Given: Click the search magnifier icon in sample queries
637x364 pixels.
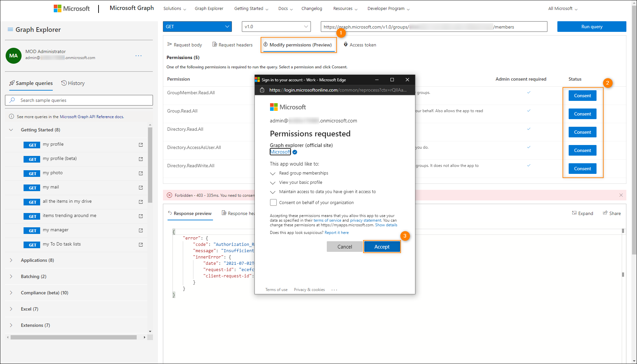Looking at the screenshot, I should pyautogui.click(x=12, y=100).
